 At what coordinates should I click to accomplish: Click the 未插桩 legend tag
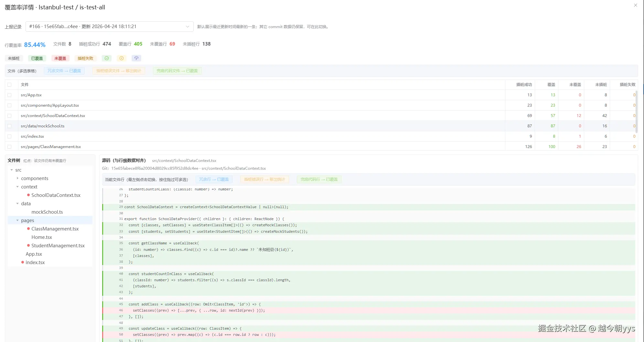[14, 59]
